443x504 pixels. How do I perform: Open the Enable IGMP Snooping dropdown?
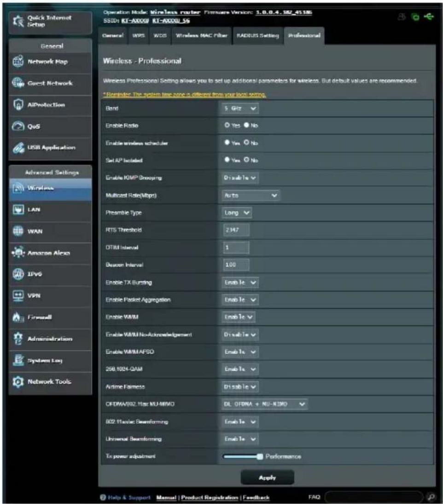click(x=240, y=178)
